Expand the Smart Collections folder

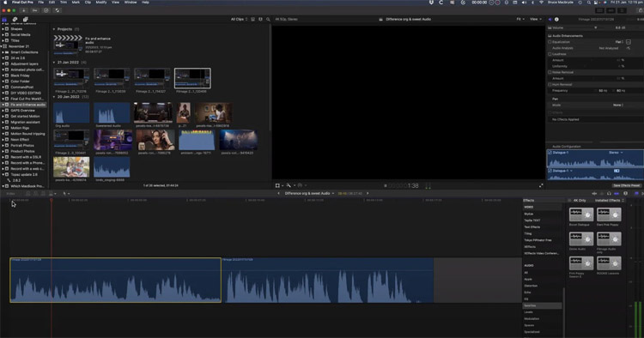pyautogui.click(x=3, y=52)
